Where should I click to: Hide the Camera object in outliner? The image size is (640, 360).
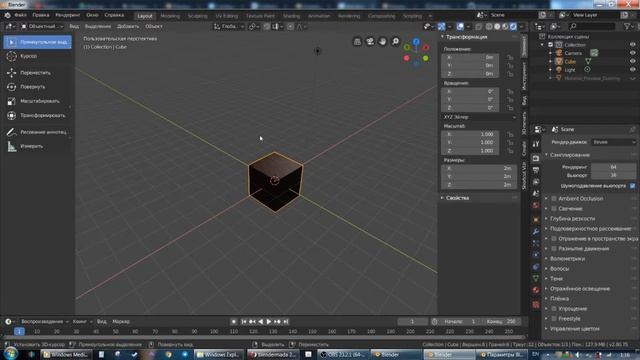(632, 53)
